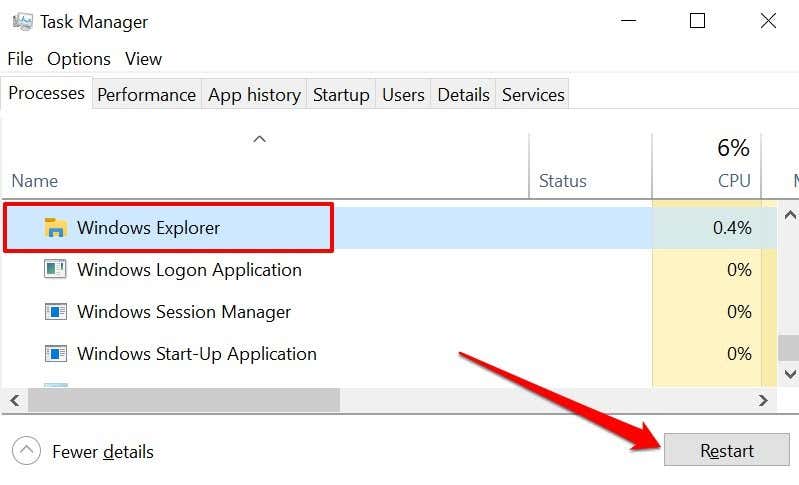Click the Windows Explorer folder icon
This screenshot has width=799, height=485.
pos(55,228)
